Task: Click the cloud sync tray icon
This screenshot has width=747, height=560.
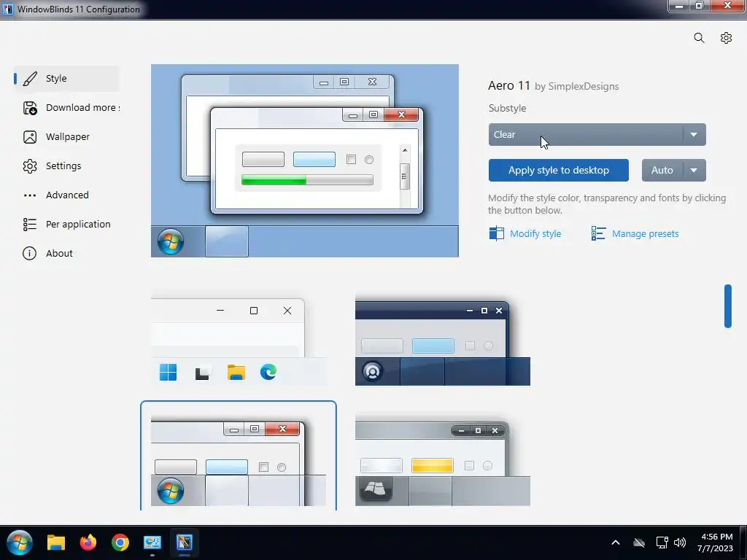Action: point(639,542)
